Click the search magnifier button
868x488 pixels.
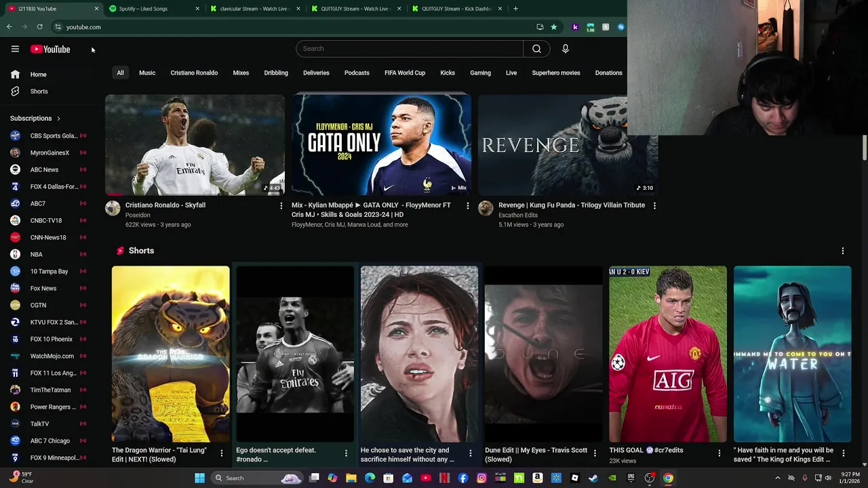pos(536,49)
